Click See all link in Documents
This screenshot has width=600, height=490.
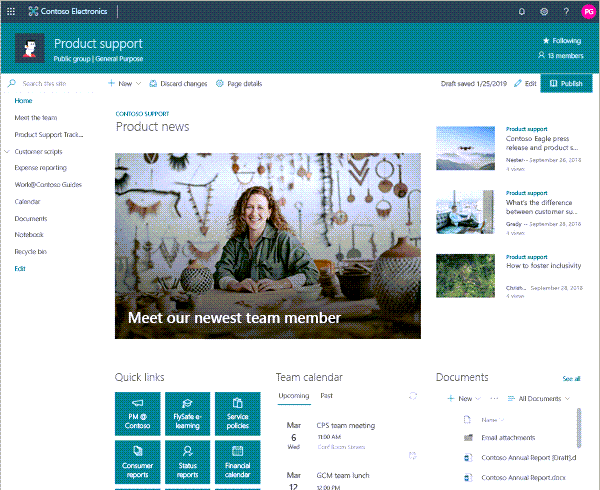coord(570,379)
